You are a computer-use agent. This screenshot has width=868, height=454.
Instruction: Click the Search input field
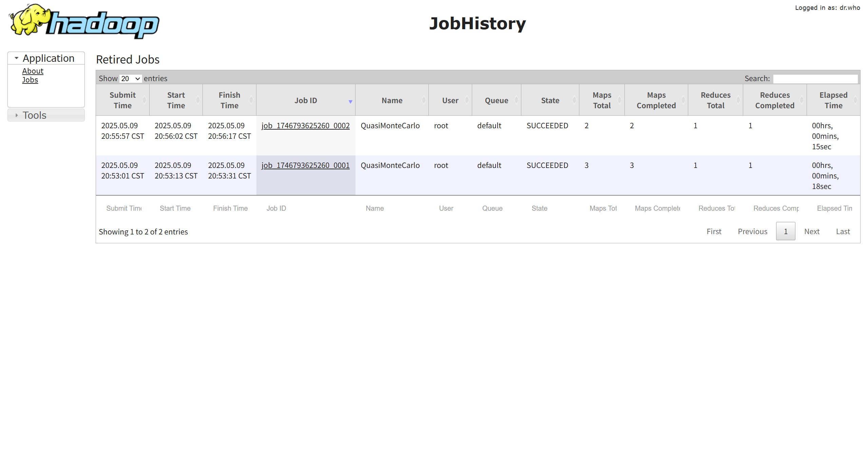pos(815,79)
